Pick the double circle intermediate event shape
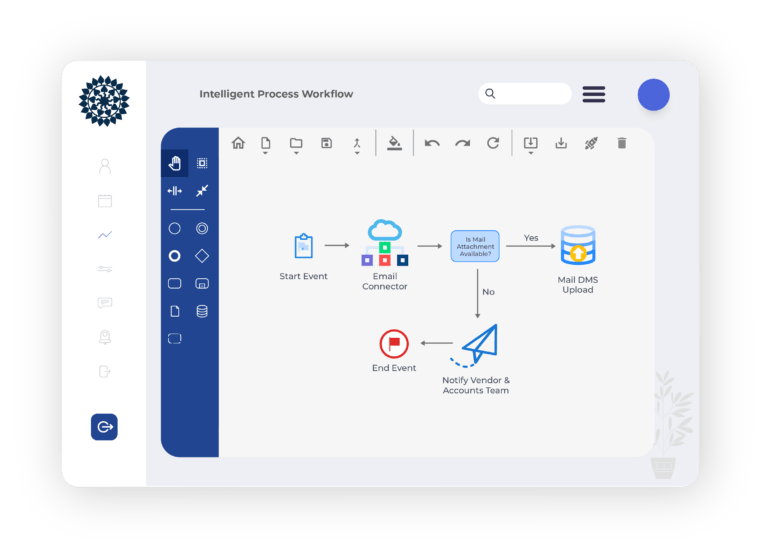This screenshot has width=768, height=556. 202,228
